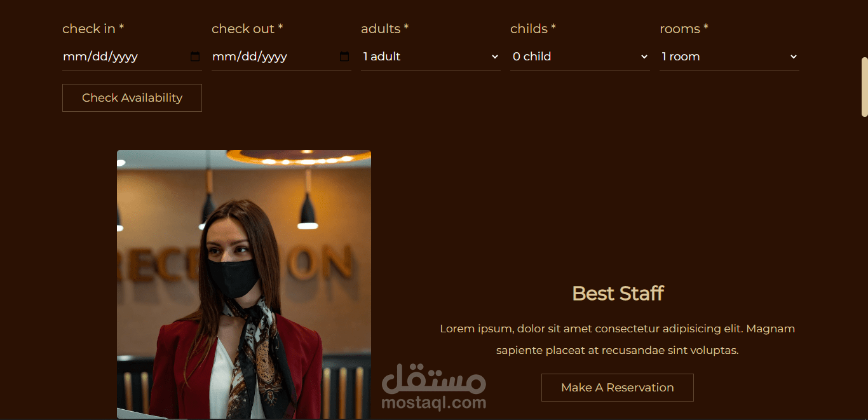The width and height of the screenshot is (868, 420).
Task: Click the adults dropdown chevron arrow
Action: [x=495, y=57]
